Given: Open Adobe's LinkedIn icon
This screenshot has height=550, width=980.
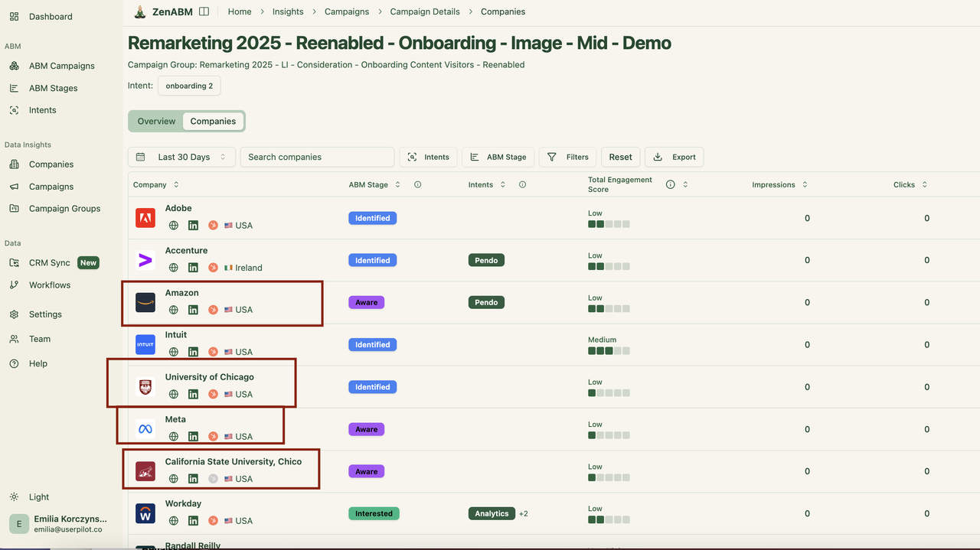Looking at the screenshot, I should click(x=193, y=226).
